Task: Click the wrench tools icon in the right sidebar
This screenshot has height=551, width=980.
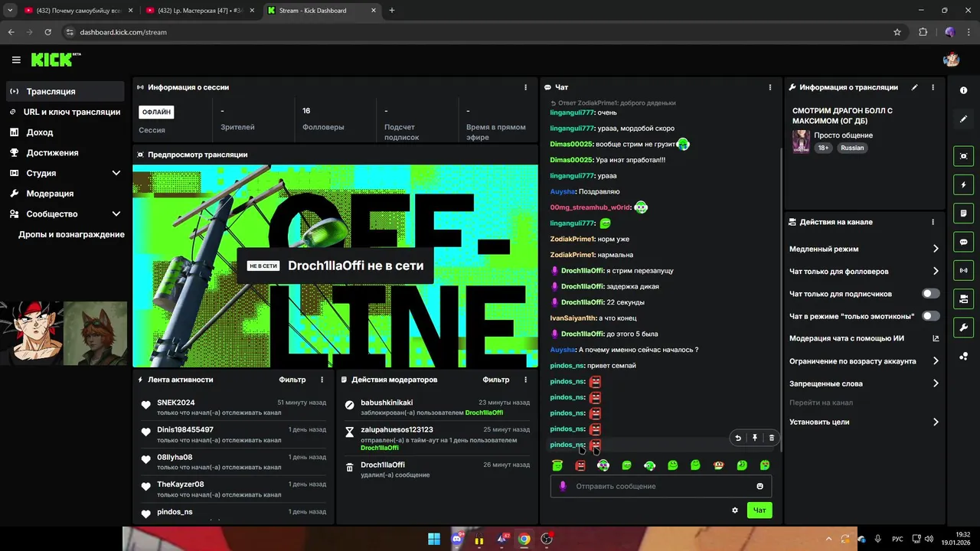Action: point(963,328)
